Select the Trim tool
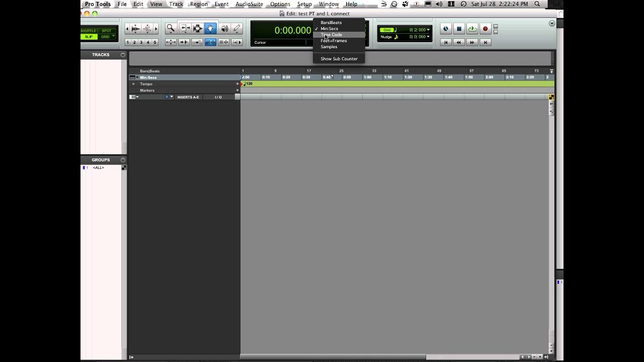 click(185, 29)
